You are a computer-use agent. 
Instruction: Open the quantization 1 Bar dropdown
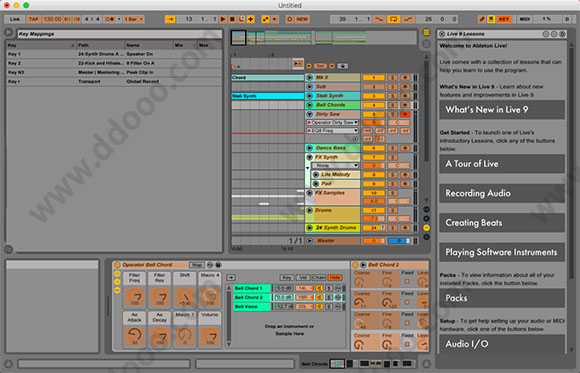click(x=133, y=19)
